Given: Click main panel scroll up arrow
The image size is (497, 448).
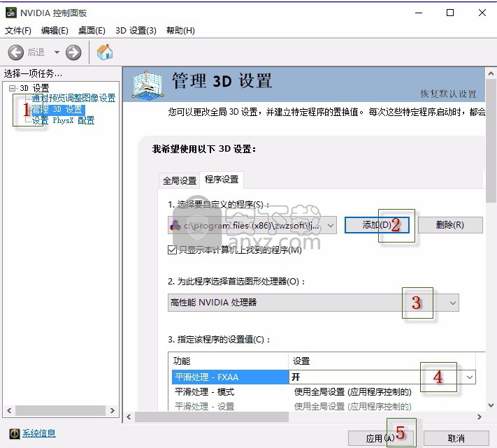Looking at the screenshot, I should (491, 73).
